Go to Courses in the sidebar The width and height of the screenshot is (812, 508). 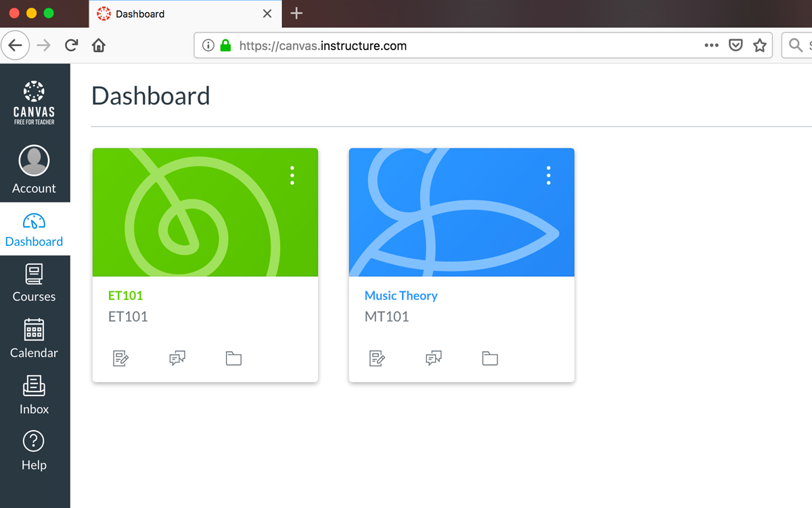34,283
